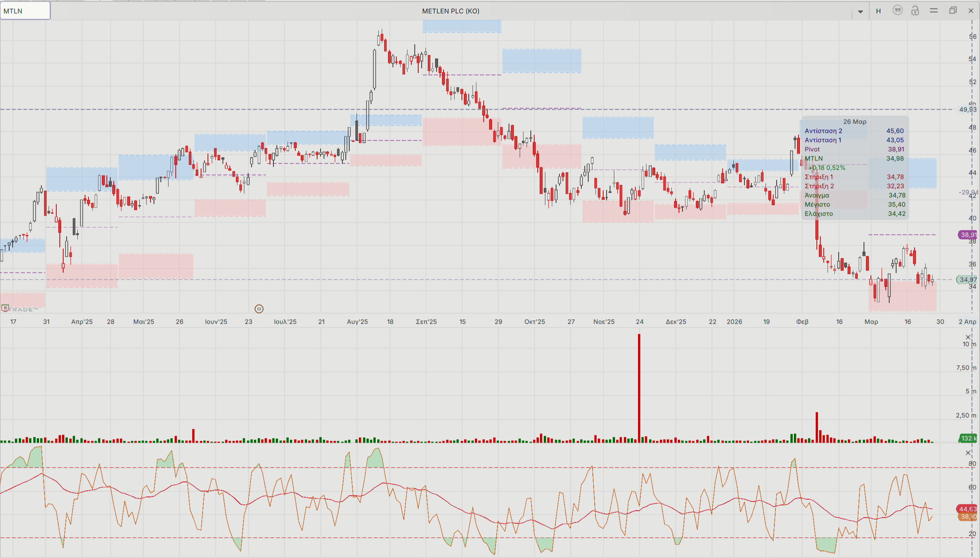Click the quotation marks comment icon
Viewport: 980px width, 558px height.
tap(897, 10)
